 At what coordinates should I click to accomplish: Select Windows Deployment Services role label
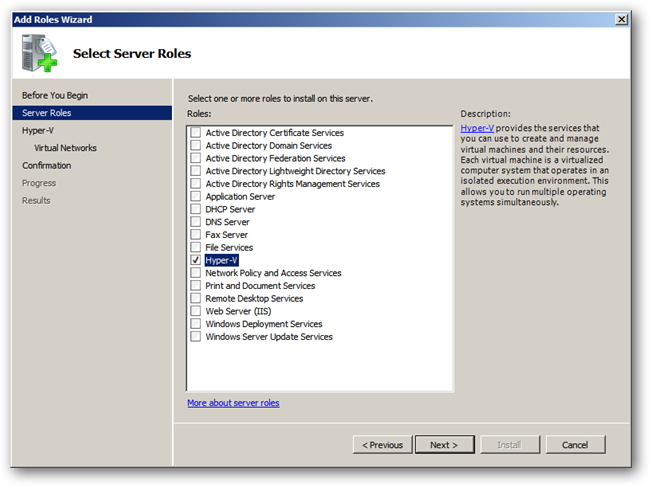264,324
